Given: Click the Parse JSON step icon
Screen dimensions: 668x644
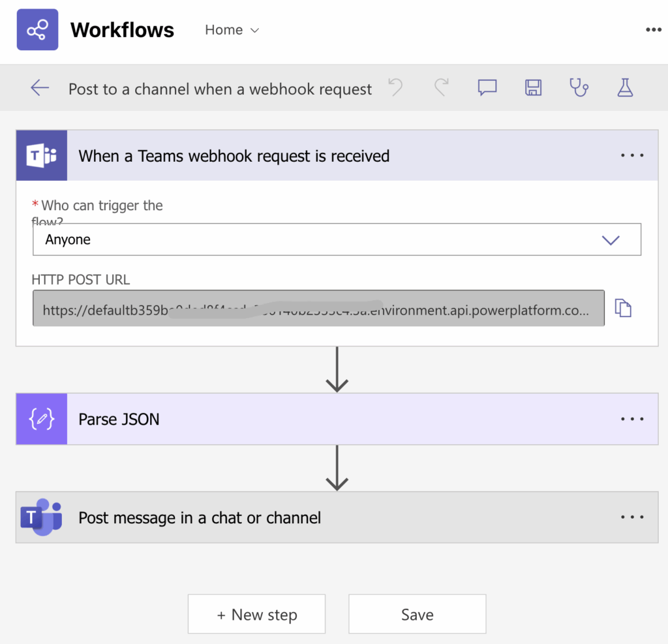Looking at the screenshot, I should (42, 419).
